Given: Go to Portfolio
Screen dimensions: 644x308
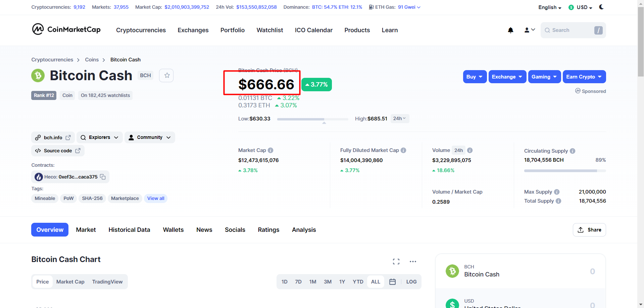Looking at the screenshot, I should pos(233,30).
